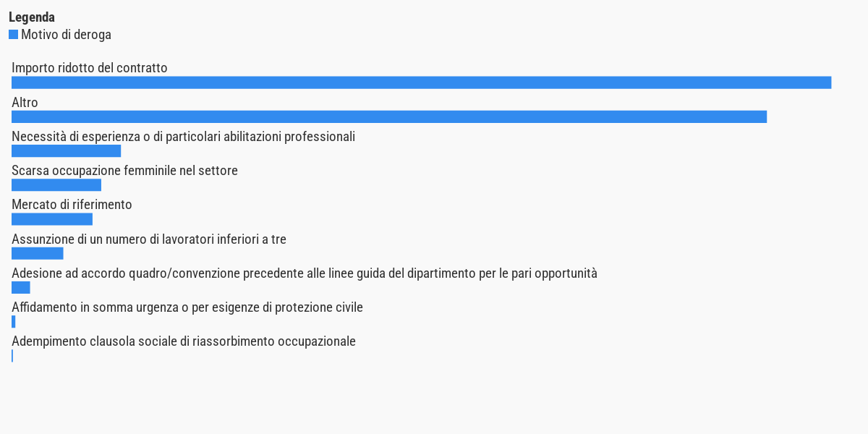Click the Affidamento in somma urgenza label
The image size is (868, 434).
[x=187, y=307]
